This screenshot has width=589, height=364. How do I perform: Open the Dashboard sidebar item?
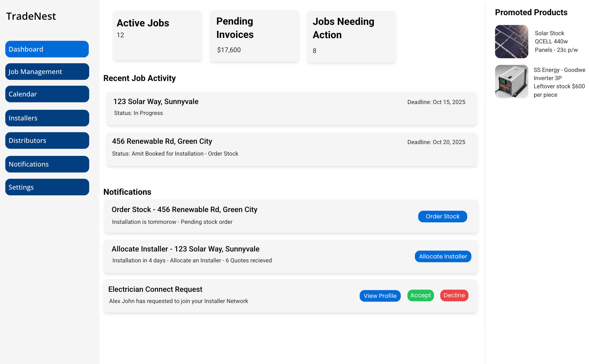[47, 49]
